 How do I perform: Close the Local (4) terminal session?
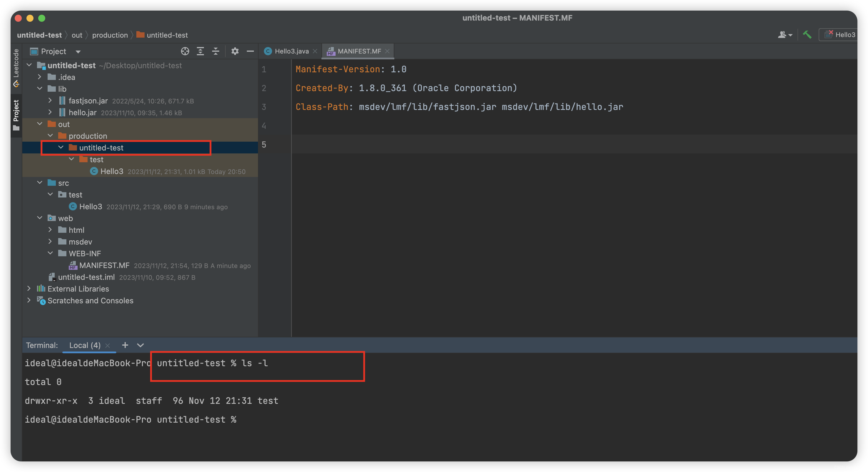(x=108, y=346)
